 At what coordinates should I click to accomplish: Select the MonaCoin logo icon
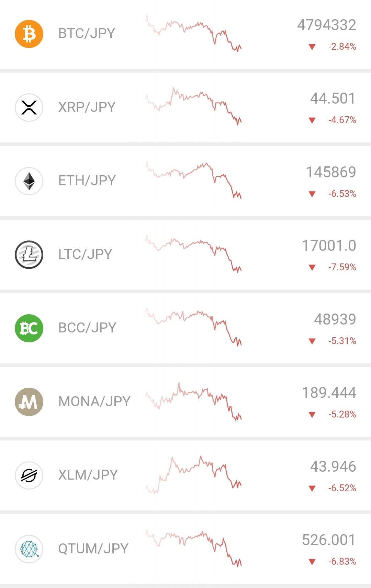pyautogui.click(x=29, y=402)
